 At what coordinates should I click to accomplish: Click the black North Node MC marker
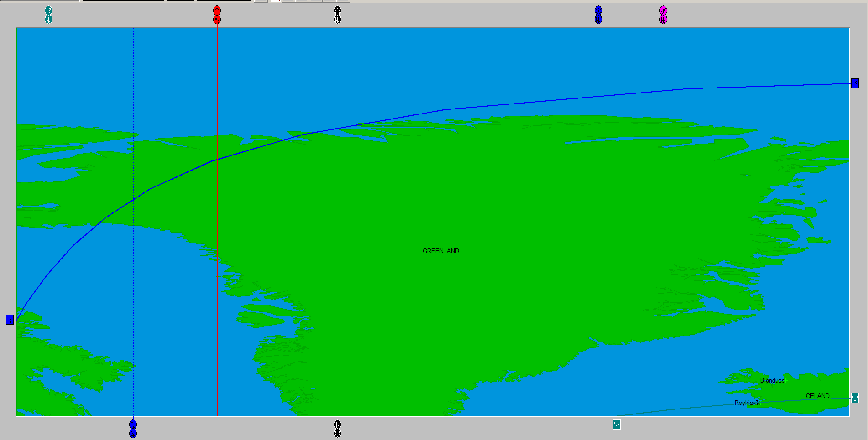click(337, 15)
